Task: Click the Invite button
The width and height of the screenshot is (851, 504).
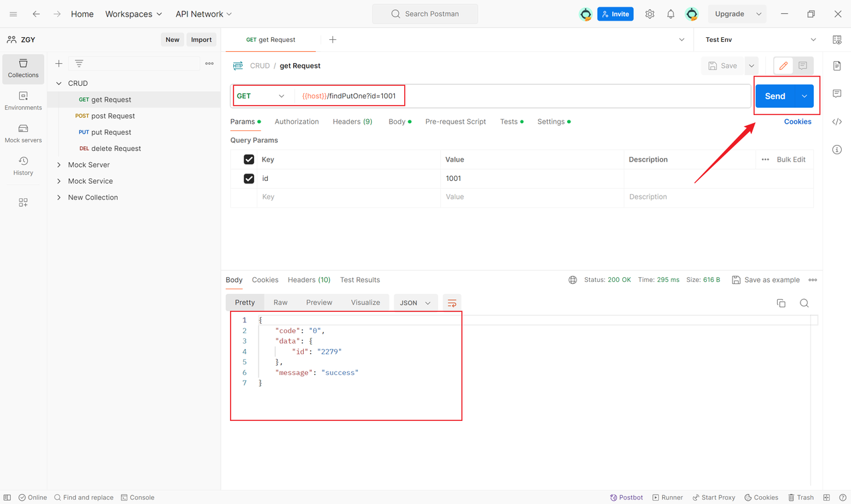Action: pos(615,14)
